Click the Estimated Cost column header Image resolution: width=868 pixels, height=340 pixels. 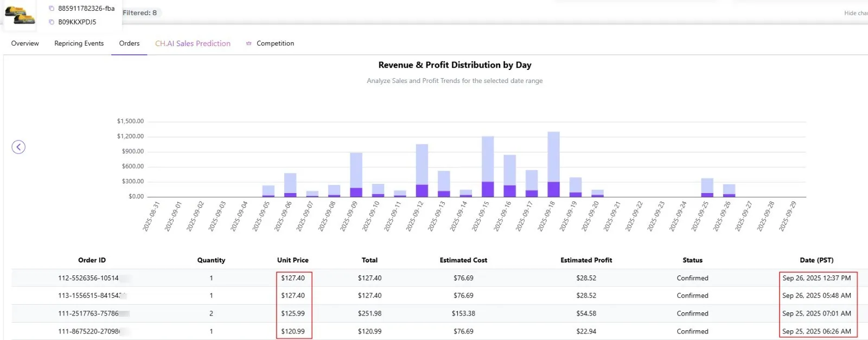[463, 260]
